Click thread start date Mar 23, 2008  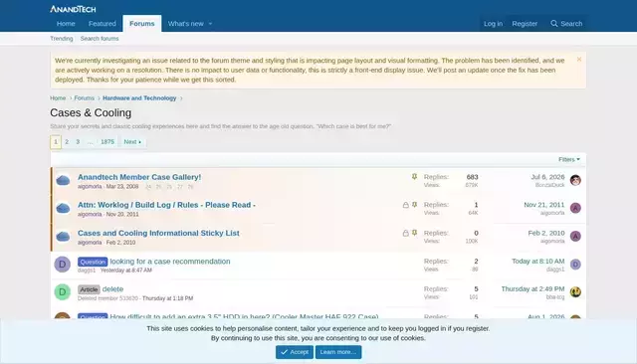click(x=122, y=187)
